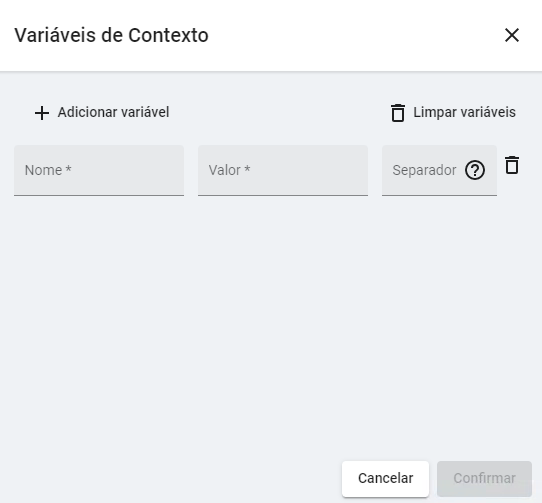Cancel the context variables dialog
Screen dimensions: 542x503
(385, 479)
